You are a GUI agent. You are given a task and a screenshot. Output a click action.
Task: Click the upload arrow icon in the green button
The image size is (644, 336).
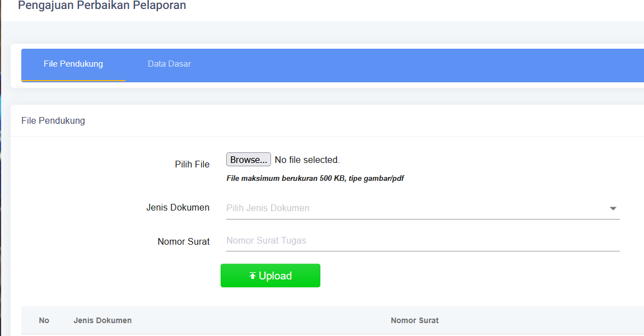[252, 276]
